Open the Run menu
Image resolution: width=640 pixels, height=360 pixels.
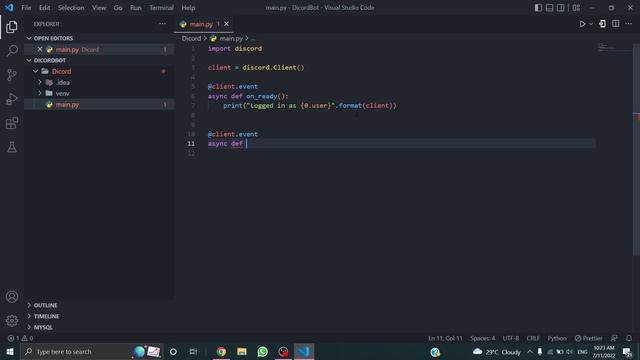point(136,8)
